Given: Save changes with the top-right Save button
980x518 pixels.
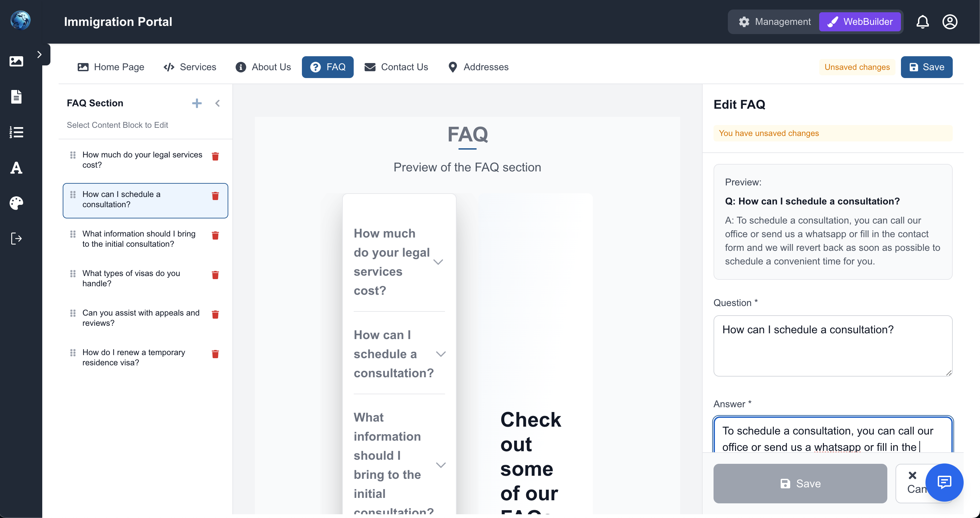Looking at the screenshot, I should 927,67.
